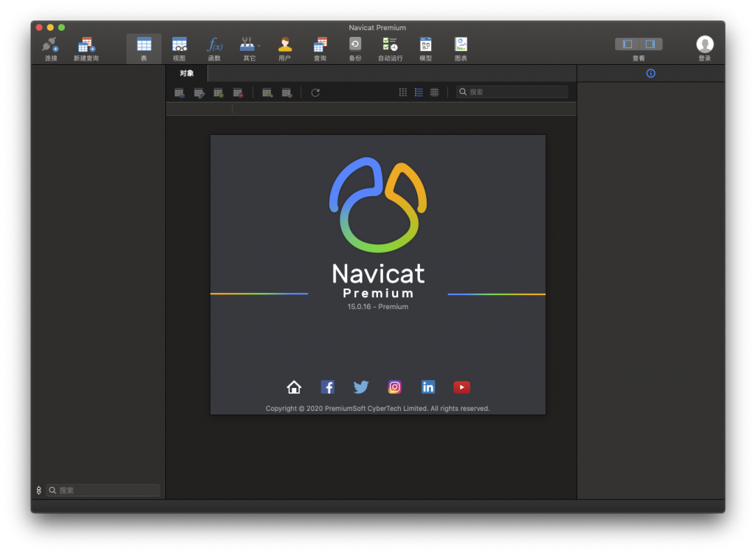Toggle the right information pane view
756x554 pixels.
tap(650, 44)
